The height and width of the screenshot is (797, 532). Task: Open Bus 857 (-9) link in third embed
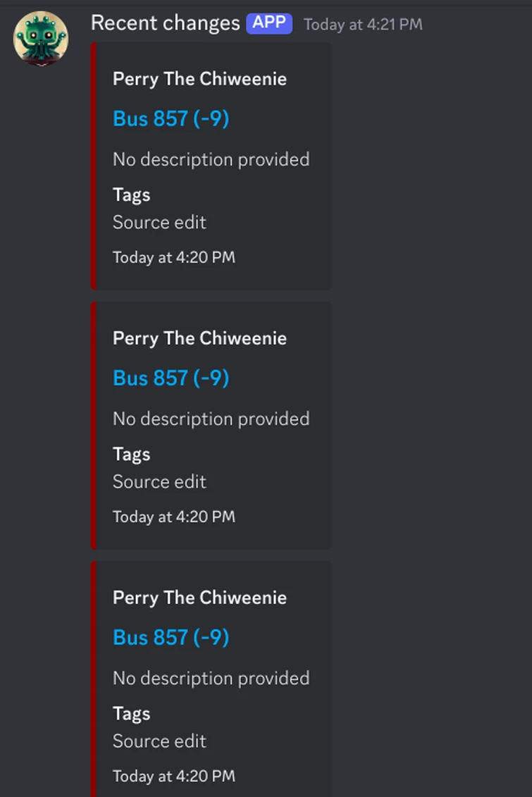[x=171, y=638]
